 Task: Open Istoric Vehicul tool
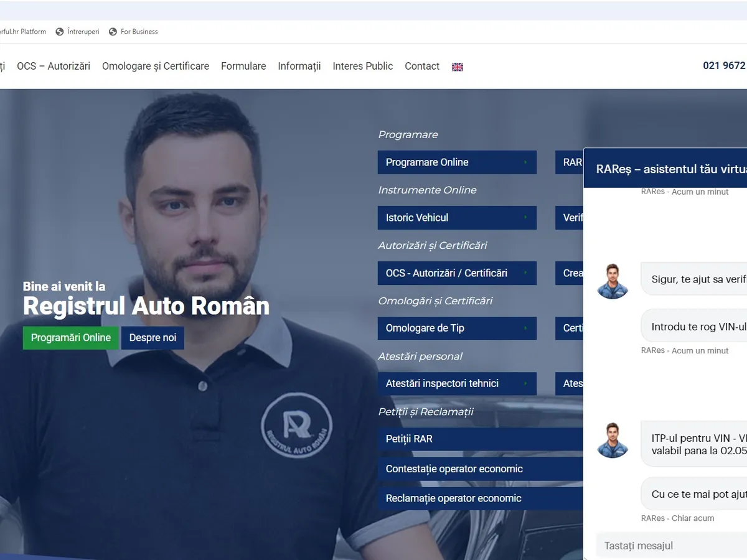pos(457,218)
